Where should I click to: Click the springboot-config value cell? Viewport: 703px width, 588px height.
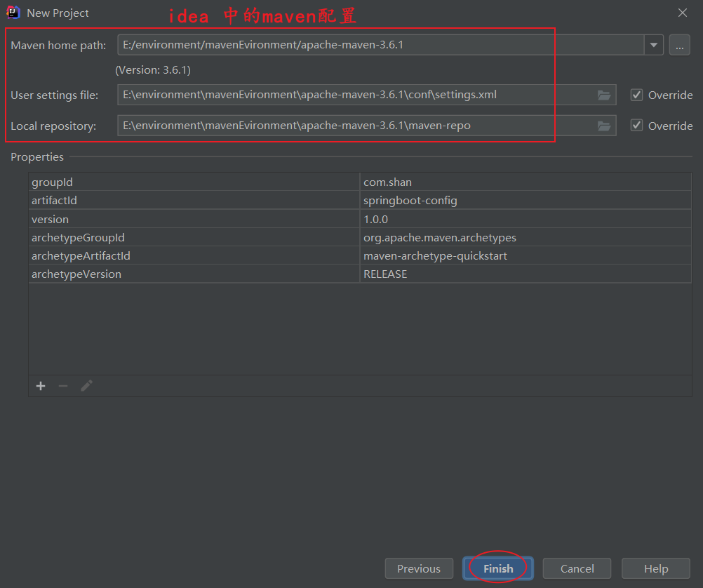[525, 201]
